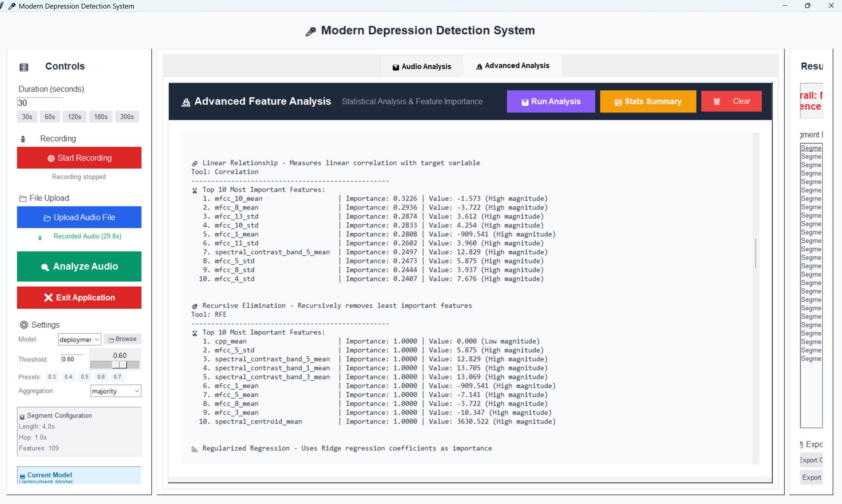Click the microphone icon beside Recording

point(23,139)
